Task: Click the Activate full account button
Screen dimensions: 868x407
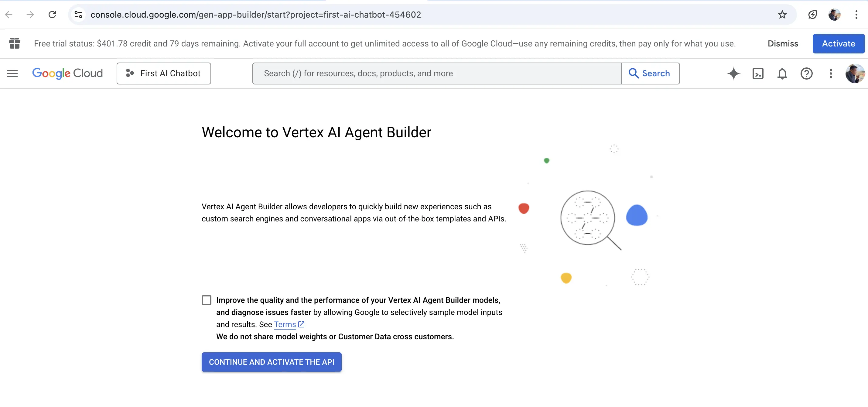Action: pos(838,43)
